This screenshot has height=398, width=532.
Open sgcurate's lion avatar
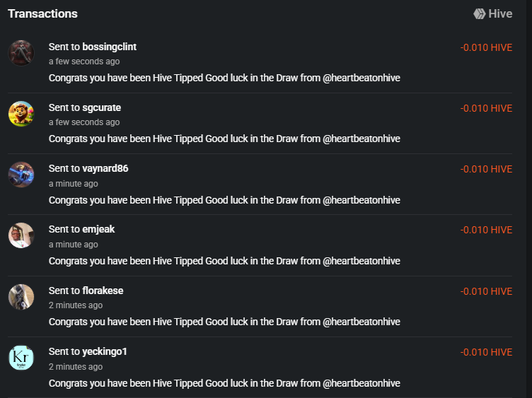[x=21, y=114]
